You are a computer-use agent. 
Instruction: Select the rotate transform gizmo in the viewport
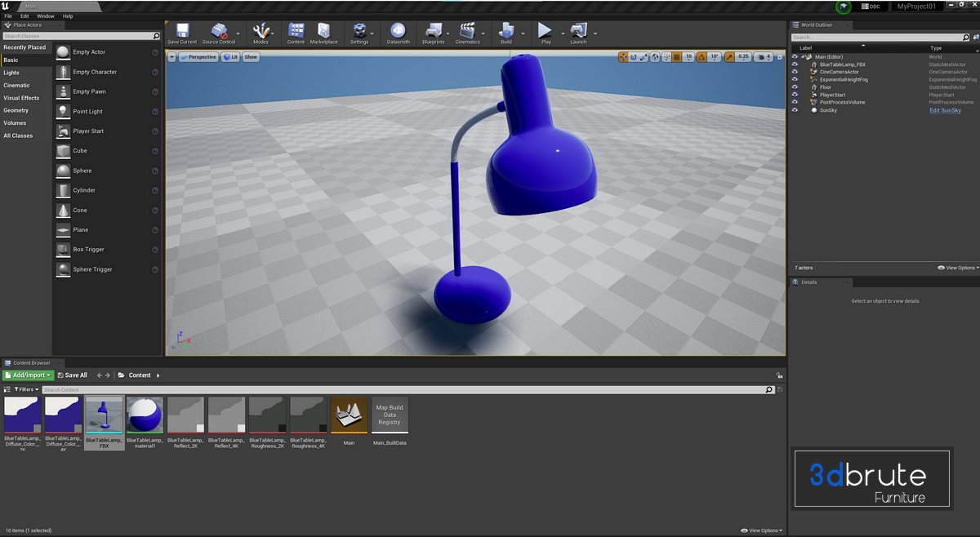pos(634,57)
